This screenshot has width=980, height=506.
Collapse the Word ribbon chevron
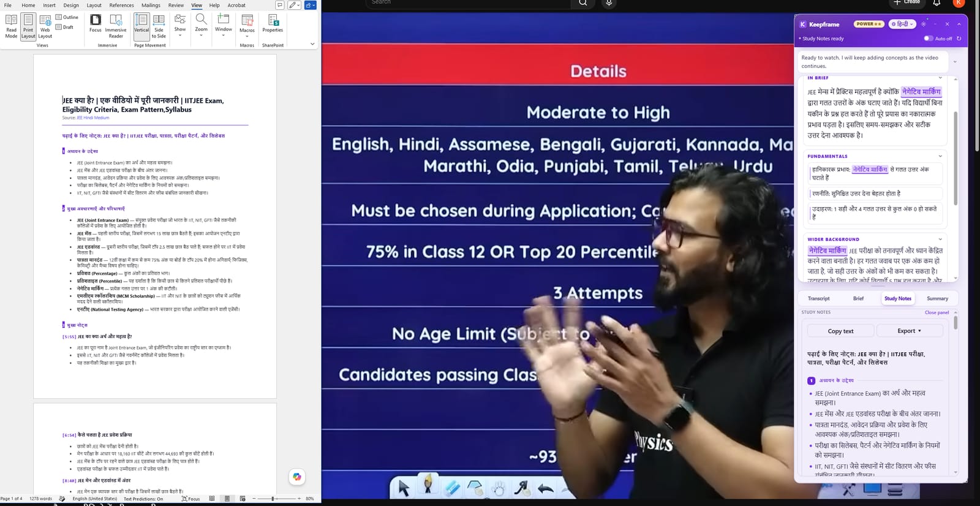[312, 44]
